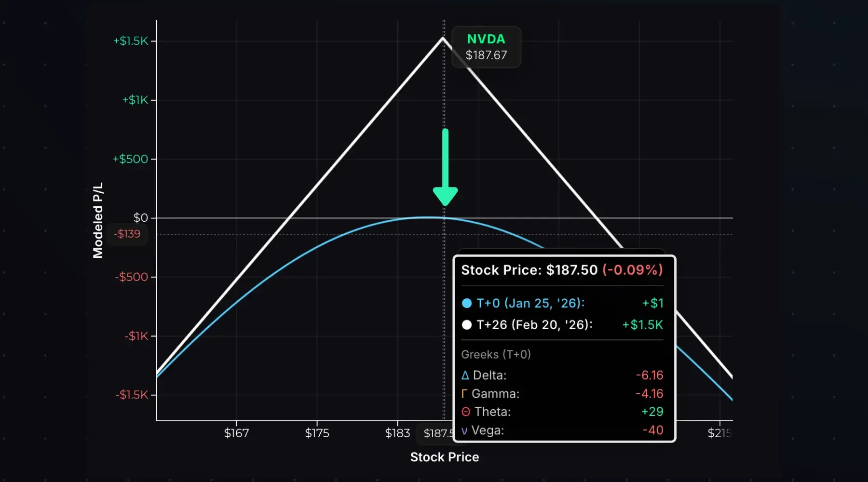Click the -0.09% change percentage
The width and height of the screenshot is (868, 482).
pyautogui.click(x=633, y=270)
